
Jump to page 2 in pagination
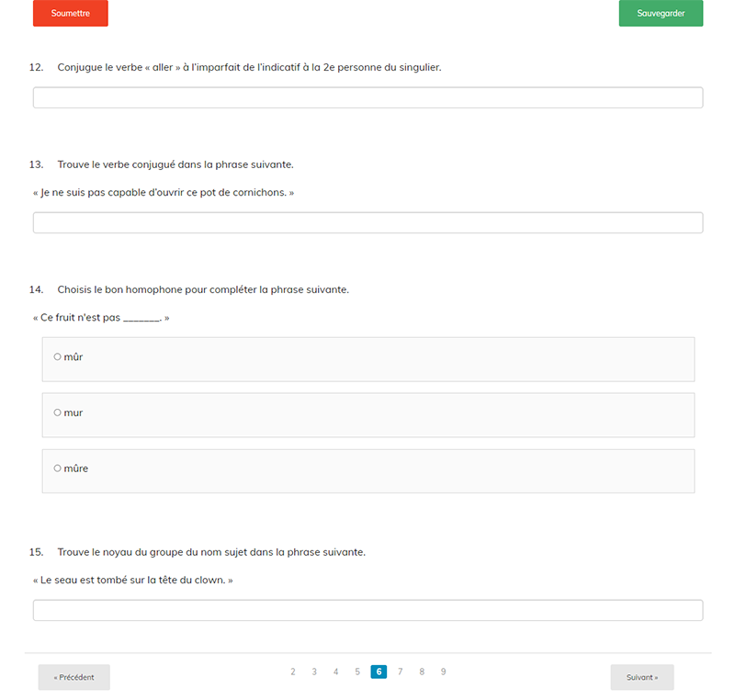point(293,672)
